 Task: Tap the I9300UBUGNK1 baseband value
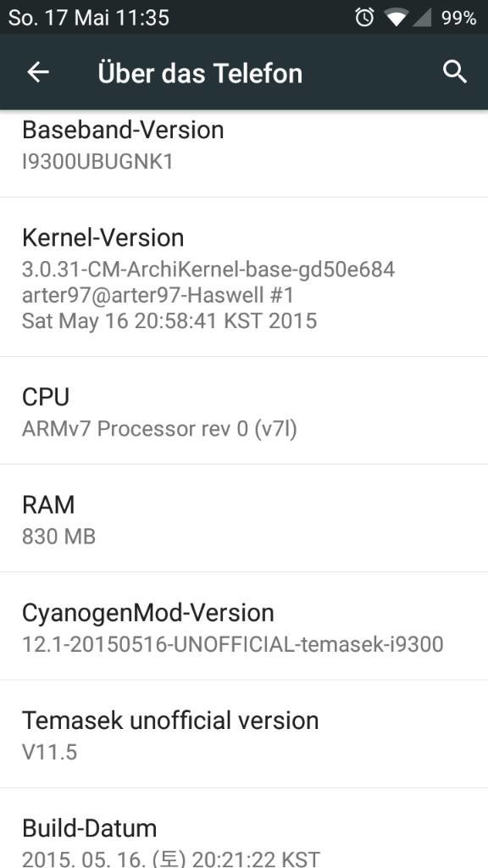pos(97,161)
